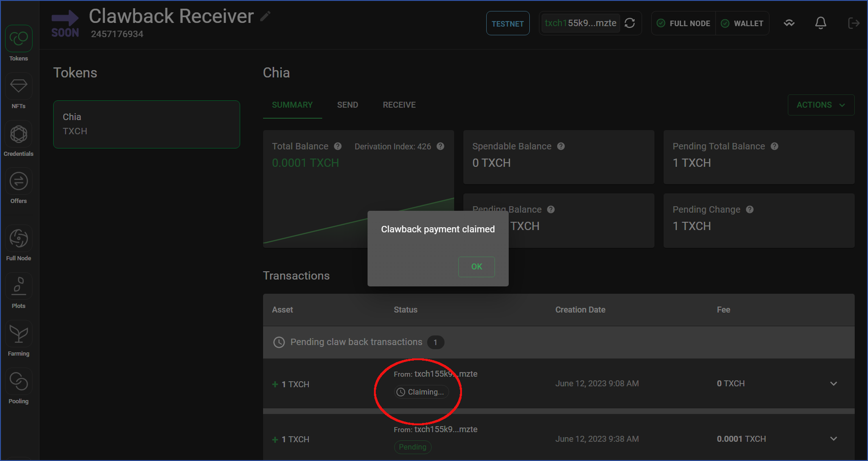The height and width of the screenshot is (461, 868).
Task: Click the Full Node status button
Action: pos(683,23)
